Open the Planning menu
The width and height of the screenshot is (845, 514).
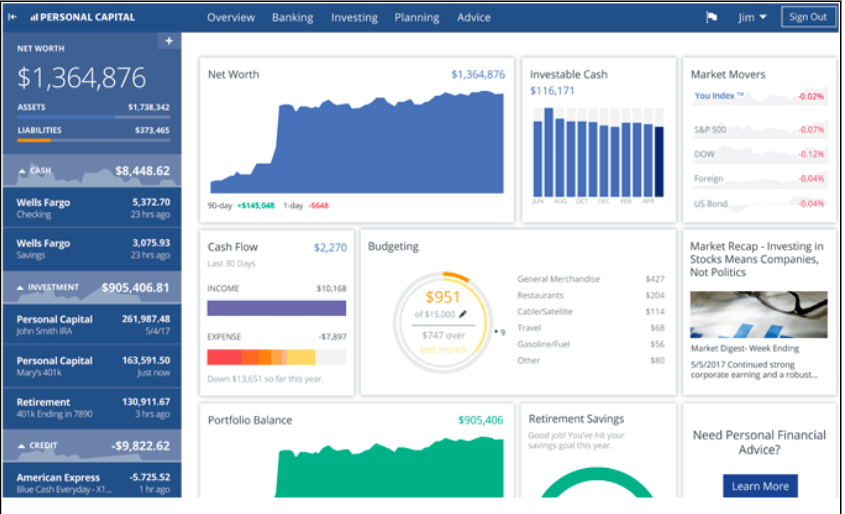pyautogui.click(x=417, y=17)
